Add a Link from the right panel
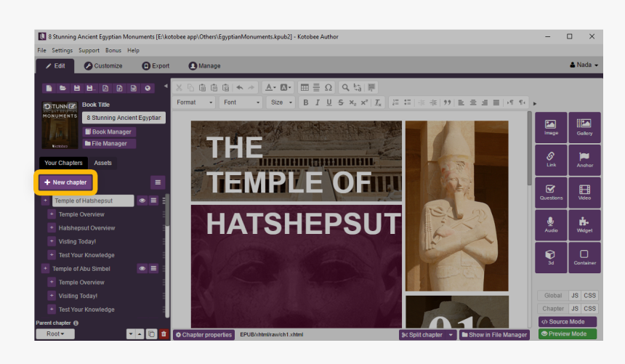This screenshot has width=625, height=364. (551, 161)
